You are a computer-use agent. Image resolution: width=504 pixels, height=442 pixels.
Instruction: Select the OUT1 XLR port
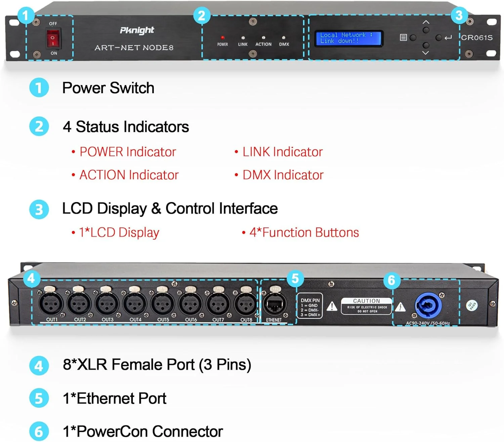(51, 304)
